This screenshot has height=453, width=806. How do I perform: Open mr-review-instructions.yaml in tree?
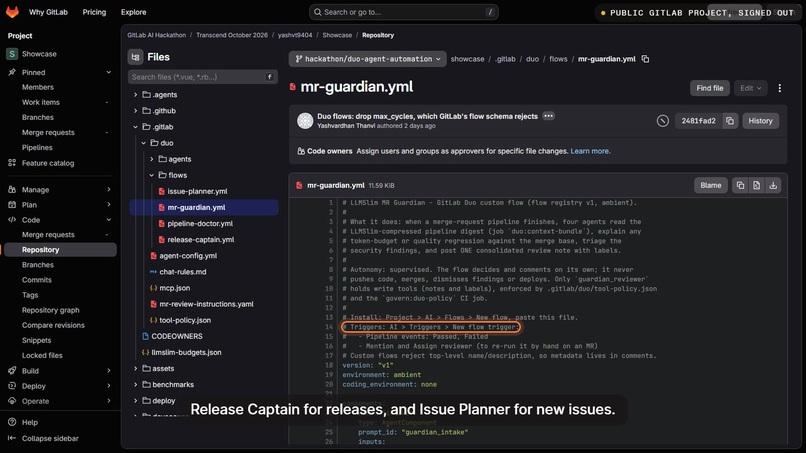206,304
